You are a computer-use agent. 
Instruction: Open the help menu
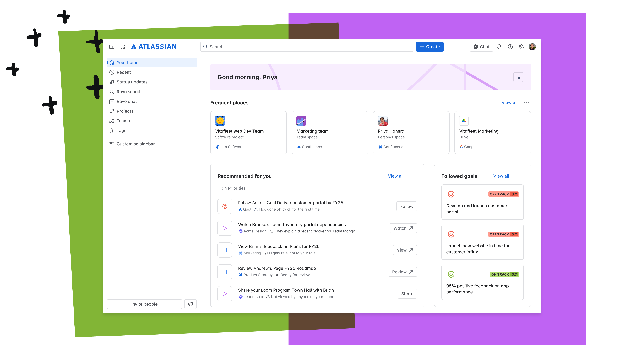(510, 47)
